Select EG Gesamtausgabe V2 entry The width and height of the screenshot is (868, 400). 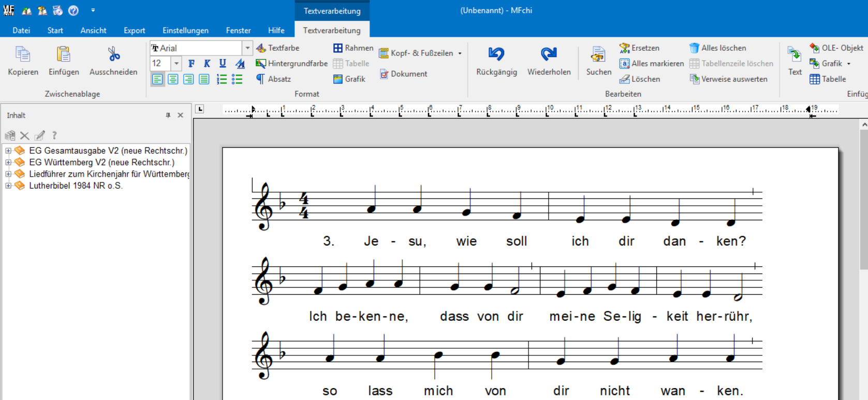(x=108, y=151)
